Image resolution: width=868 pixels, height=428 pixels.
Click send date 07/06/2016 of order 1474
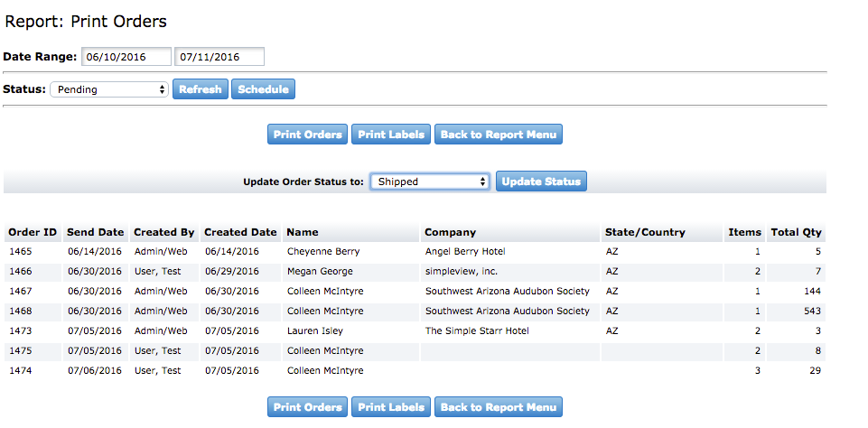pos(95,371)
